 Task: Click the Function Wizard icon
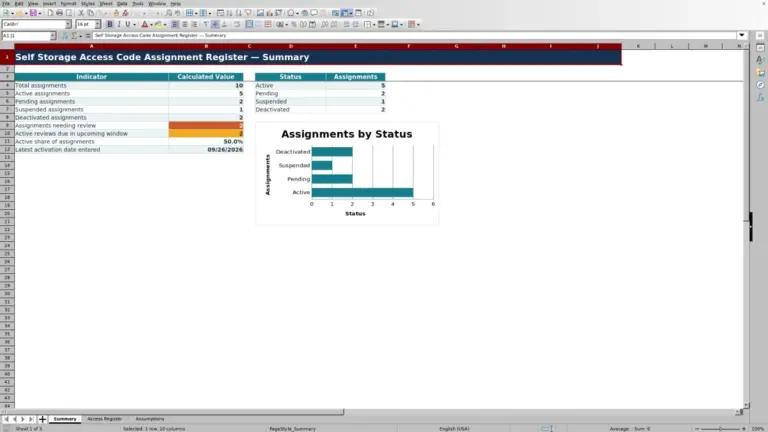(65, 36)
